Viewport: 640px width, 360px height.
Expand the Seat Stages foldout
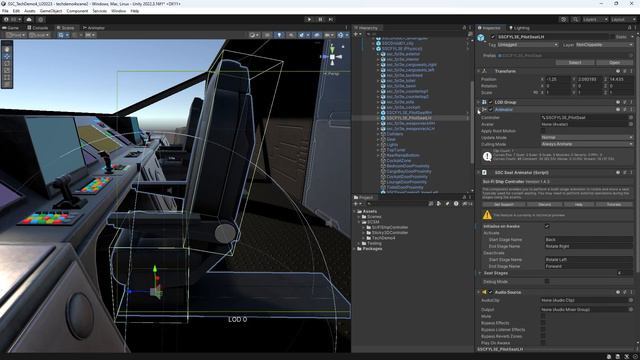[480, 273]
